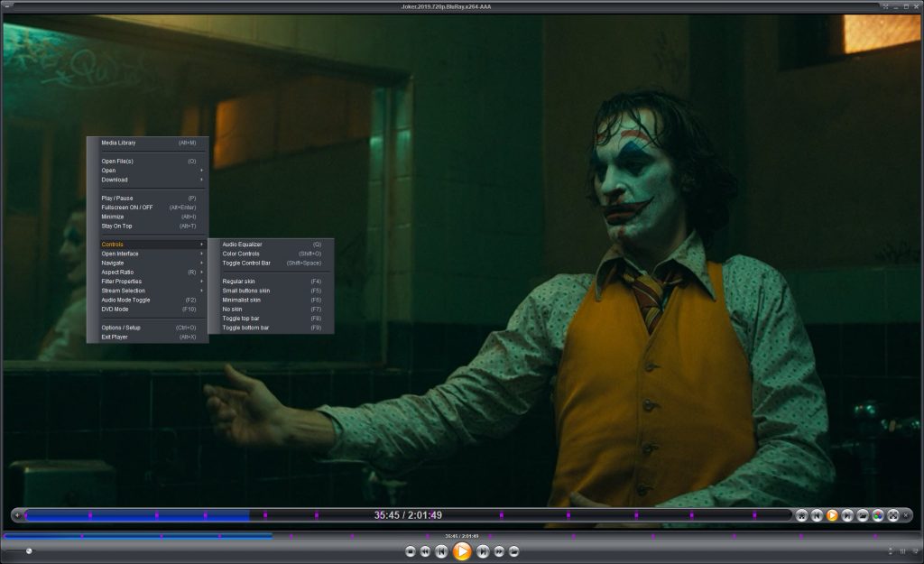Click Previous track button beside large play button

tap(440, 551)
